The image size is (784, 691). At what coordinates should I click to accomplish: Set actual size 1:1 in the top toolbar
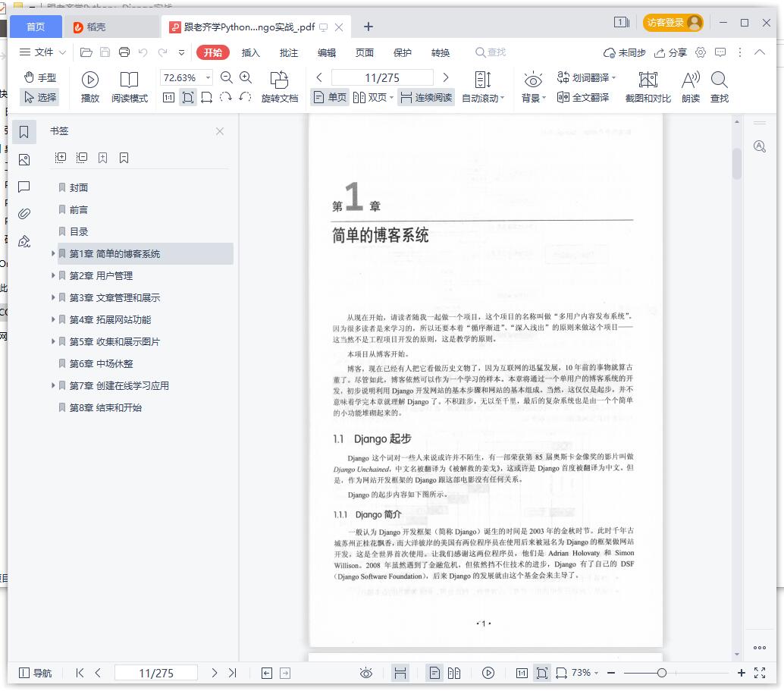point(168,98)
